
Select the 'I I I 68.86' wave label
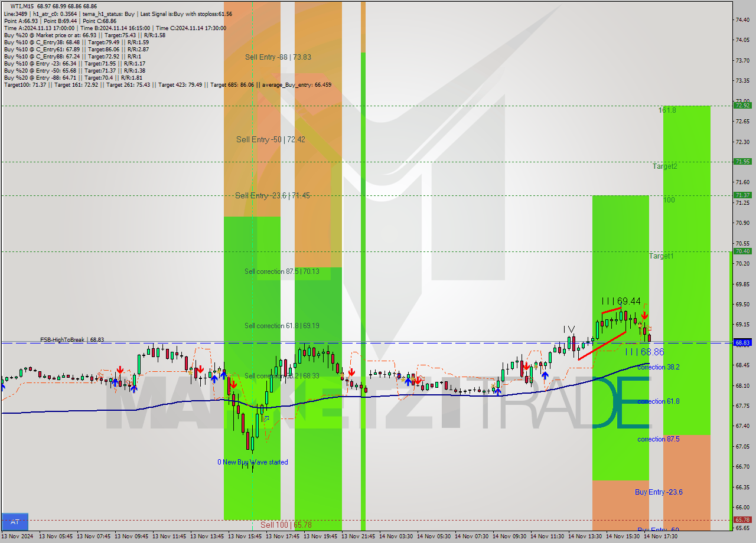tap(644, 352)
